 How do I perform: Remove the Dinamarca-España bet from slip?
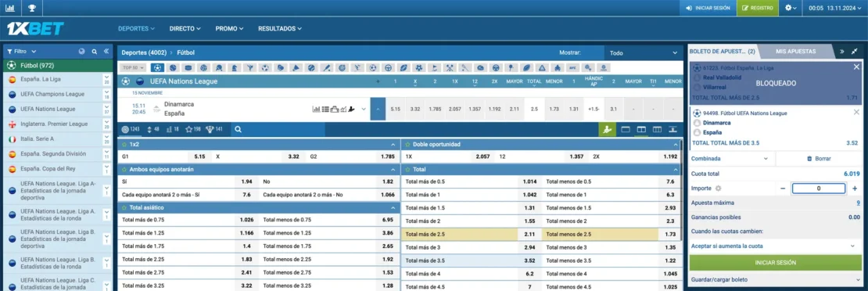coord(856,113)
